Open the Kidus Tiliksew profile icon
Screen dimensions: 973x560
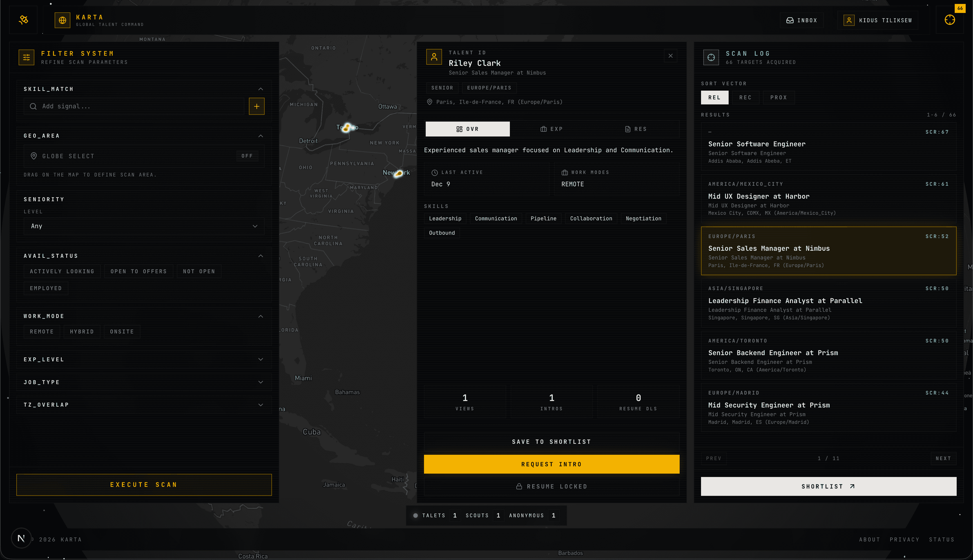[849, 20]
